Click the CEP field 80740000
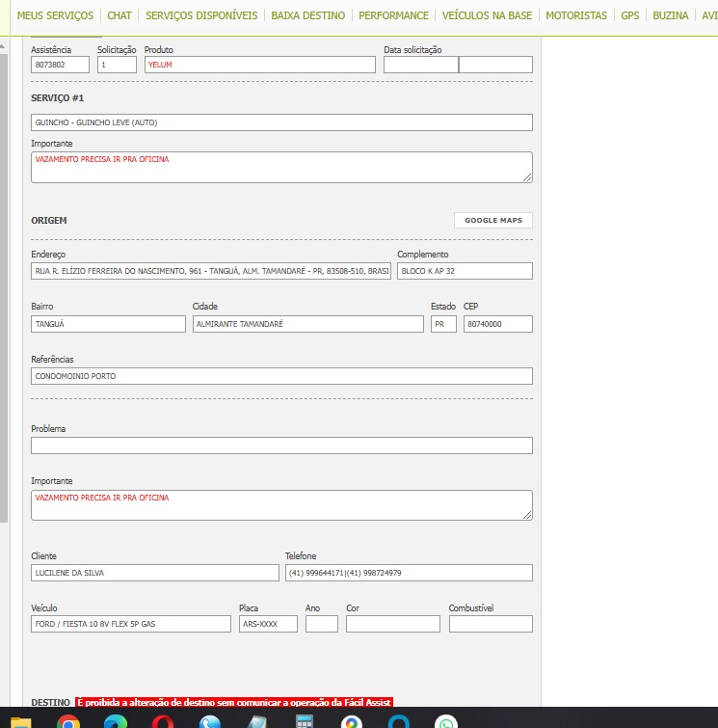The height and width of the screenshot is (728, 718). click(498, 324)
